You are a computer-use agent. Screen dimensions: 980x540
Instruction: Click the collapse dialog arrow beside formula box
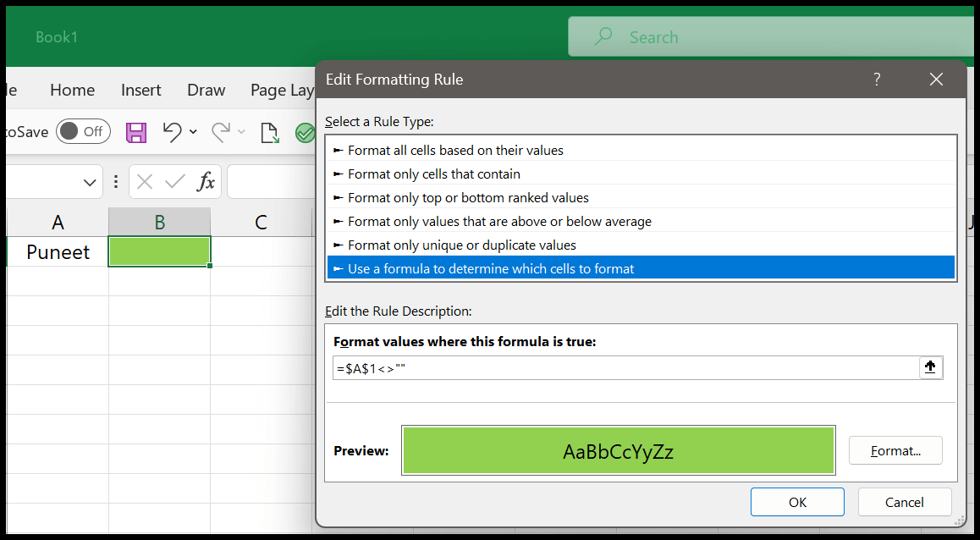point(930,367)
